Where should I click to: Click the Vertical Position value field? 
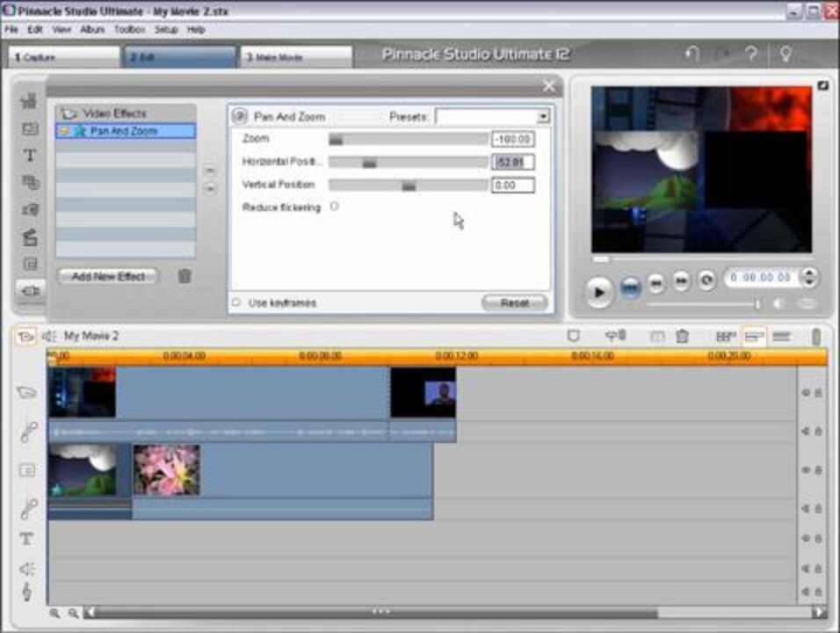tap(512, 186)
